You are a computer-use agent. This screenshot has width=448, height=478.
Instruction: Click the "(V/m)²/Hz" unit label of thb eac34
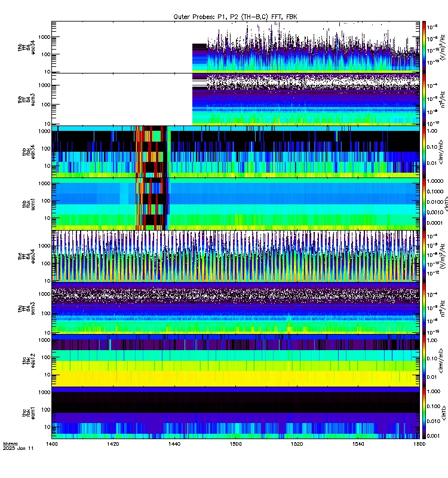coord(443,47)
